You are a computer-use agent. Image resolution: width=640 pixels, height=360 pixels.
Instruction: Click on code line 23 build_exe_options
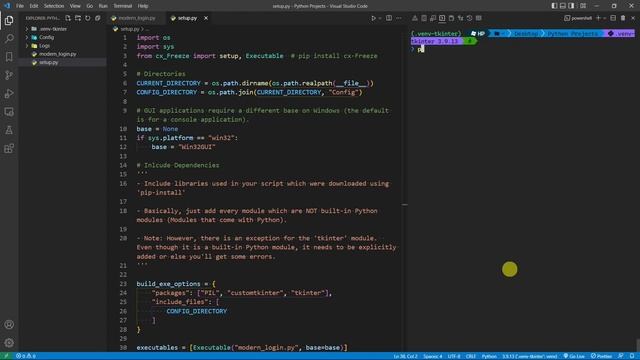(x=176, y=284)
